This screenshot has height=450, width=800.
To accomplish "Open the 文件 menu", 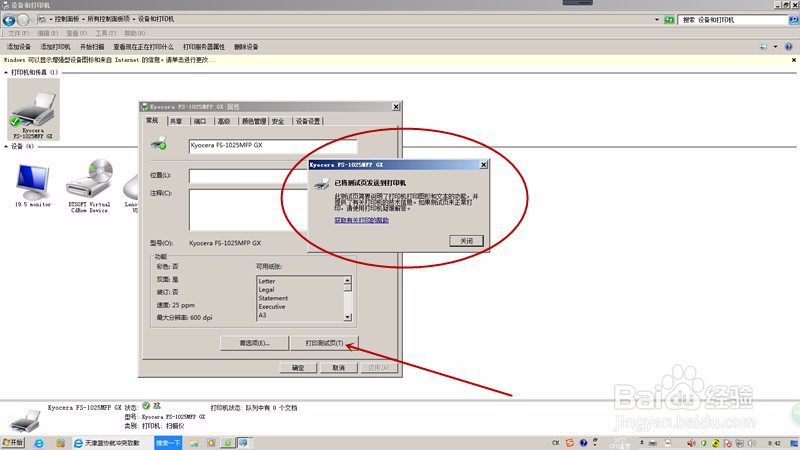I will pos(18,33).
